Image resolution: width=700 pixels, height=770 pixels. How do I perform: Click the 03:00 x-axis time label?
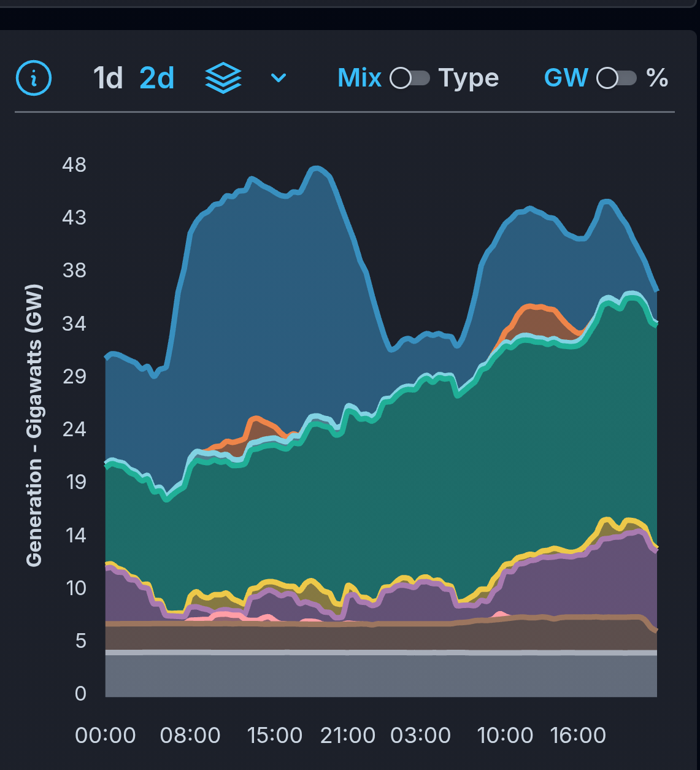421,735
